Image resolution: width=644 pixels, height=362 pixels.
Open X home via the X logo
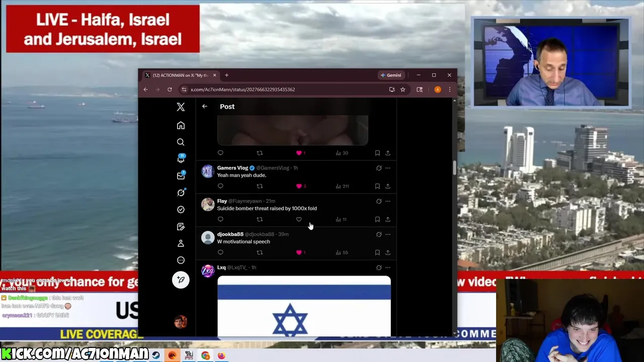click(x=181, y=107)
